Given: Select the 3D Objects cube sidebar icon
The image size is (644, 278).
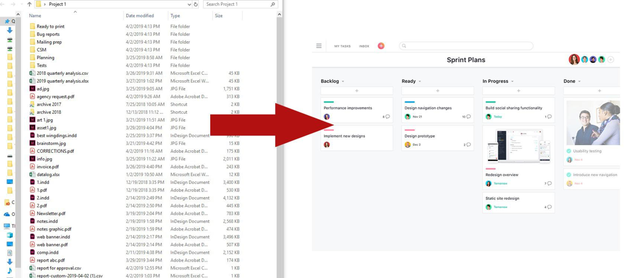Looking at the screenshot, I should point(10,235).
